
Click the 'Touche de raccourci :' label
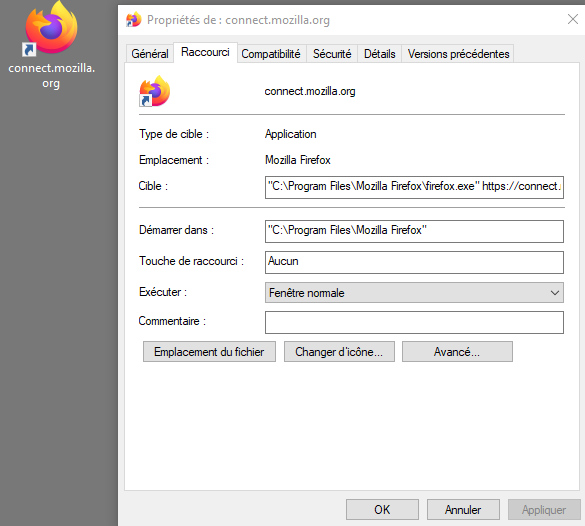pos(191,261)
